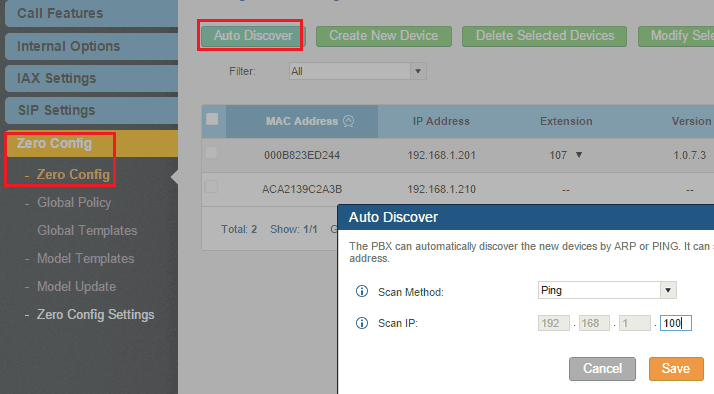Open the Filter dropdown showing All
This screenshot has width=714, height=394.
point(357,71)
